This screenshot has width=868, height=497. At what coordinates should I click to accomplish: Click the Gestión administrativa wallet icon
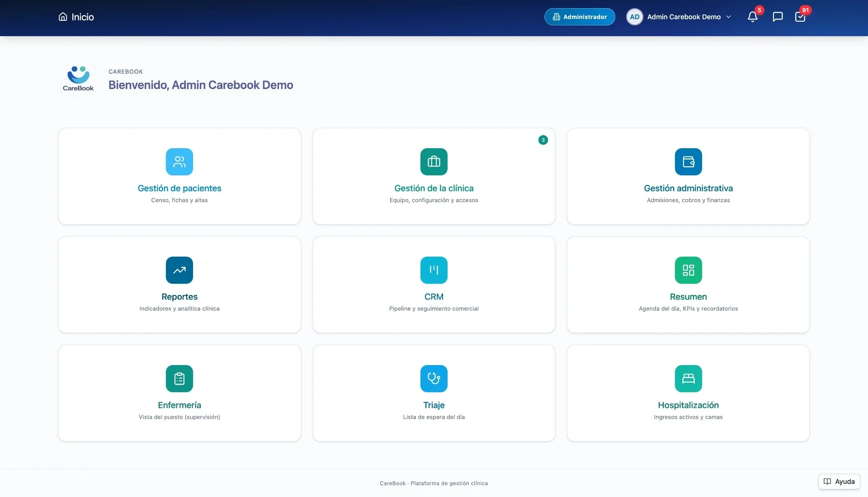(x=689, y=162)
